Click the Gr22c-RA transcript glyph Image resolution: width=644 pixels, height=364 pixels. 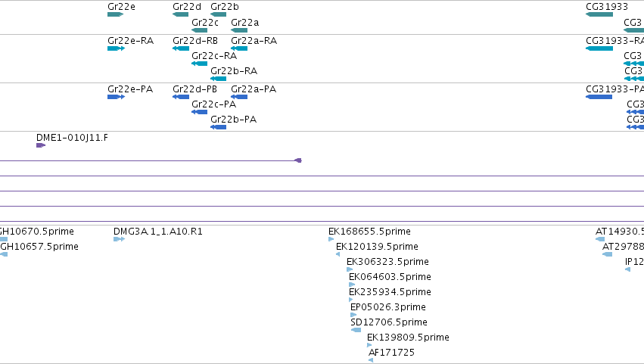199,64
